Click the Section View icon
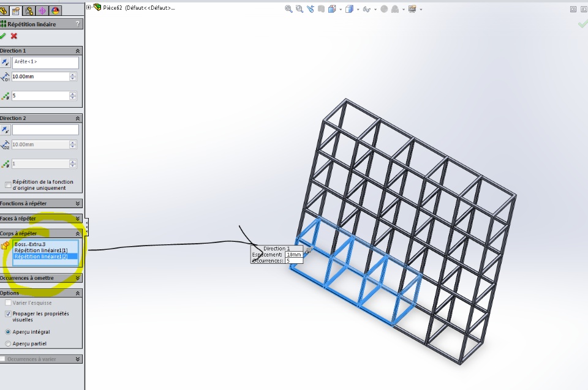This screenshot has width=588, height=390. [321, 9]
